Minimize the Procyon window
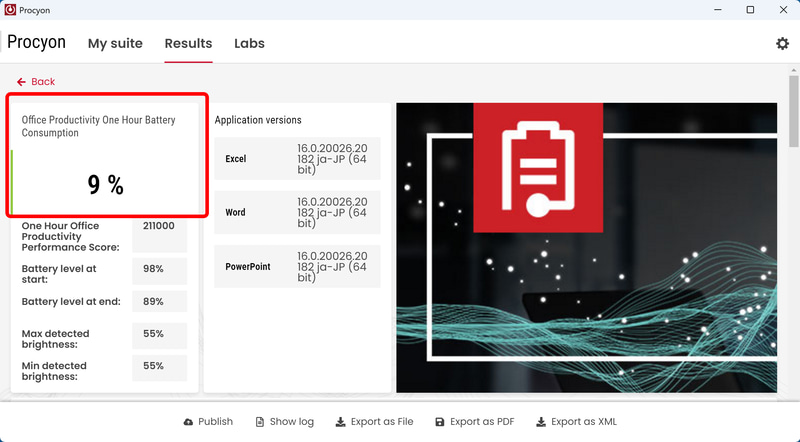 [717, 10]
